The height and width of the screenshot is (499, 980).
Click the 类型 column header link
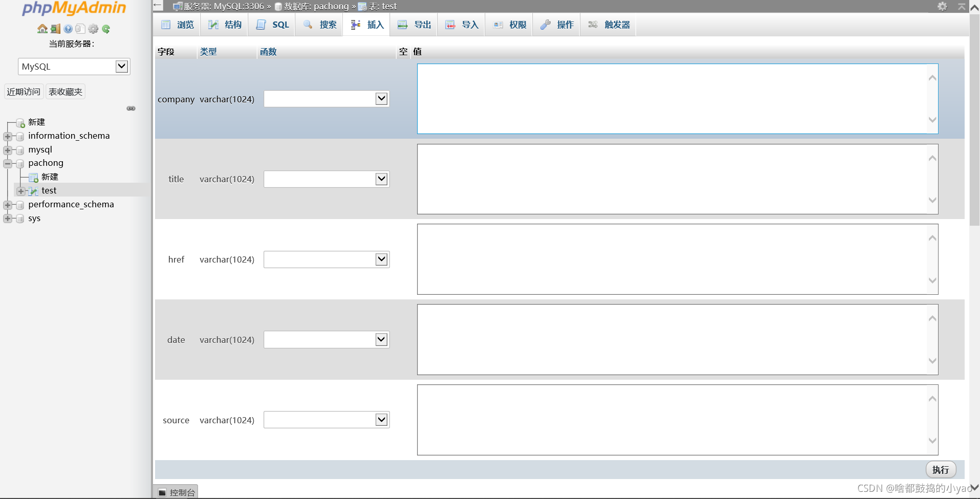click(208, 52)
